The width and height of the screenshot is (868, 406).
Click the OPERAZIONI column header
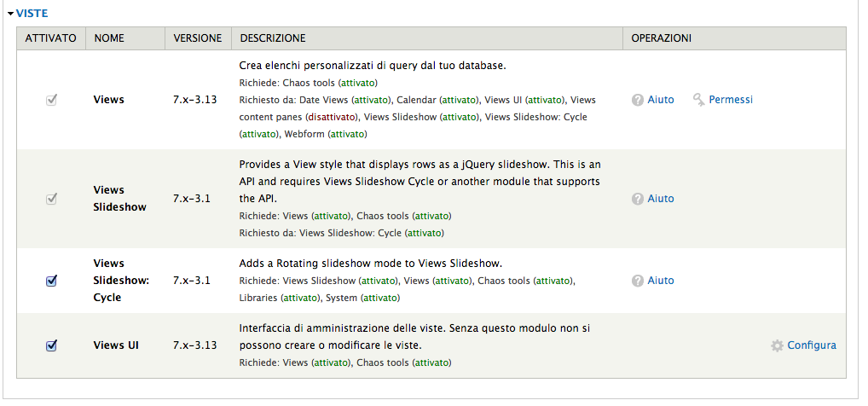735,38
